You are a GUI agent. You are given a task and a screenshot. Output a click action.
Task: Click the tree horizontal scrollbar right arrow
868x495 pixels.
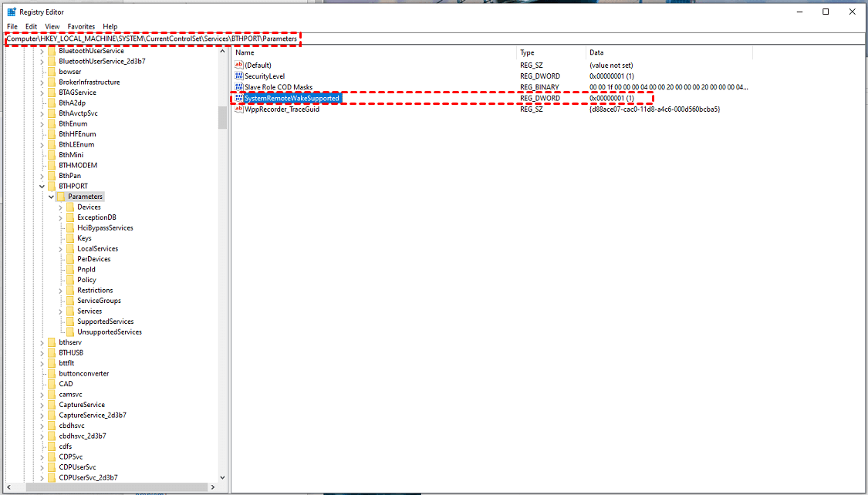click(x=213, y=487)
